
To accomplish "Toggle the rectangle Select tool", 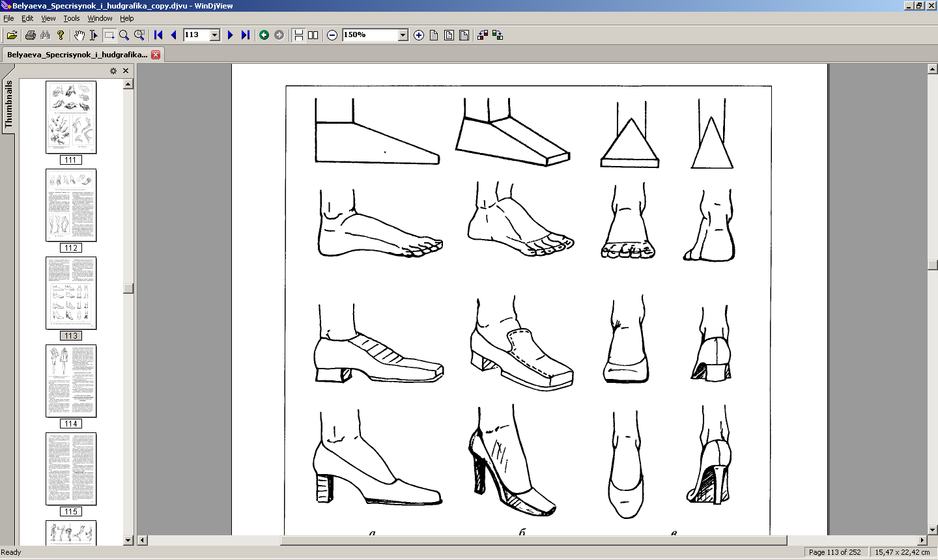I will tap(109, 35).
